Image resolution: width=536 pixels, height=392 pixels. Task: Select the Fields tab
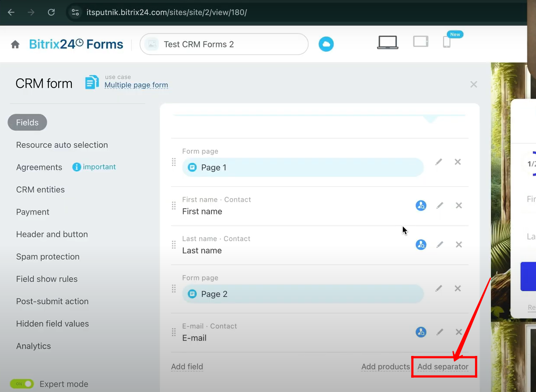[x=27, y=123]
